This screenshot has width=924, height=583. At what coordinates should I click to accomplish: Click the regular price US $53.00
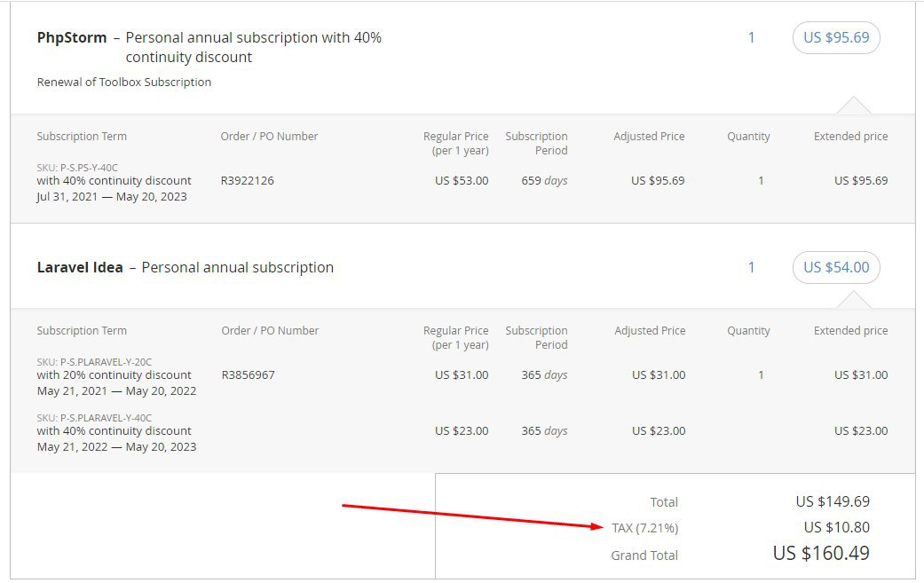(x=462, y=181)
